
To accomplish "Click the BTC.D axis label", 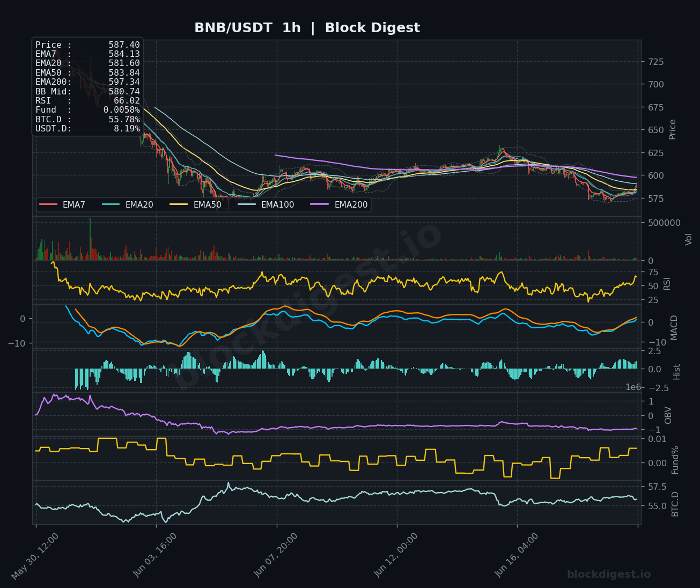I will pos(675,504).
